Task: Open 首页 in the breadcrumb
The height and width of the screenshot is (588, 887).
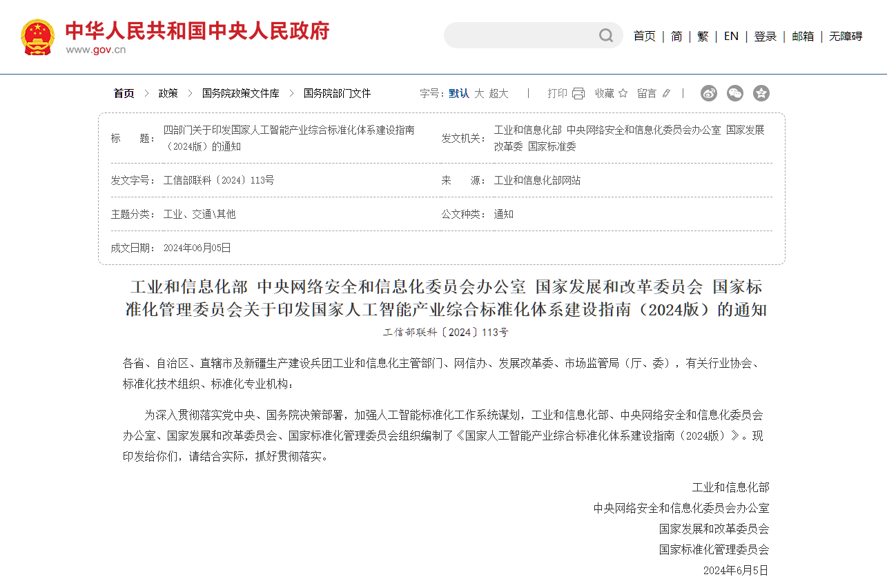Action: click(x=124, y=93)
